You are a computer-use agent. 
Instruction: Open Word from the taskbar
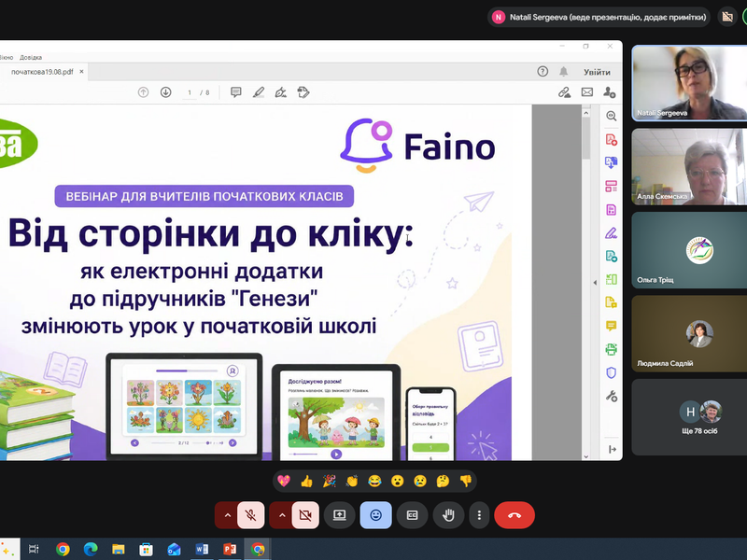(x=202, y=549)
